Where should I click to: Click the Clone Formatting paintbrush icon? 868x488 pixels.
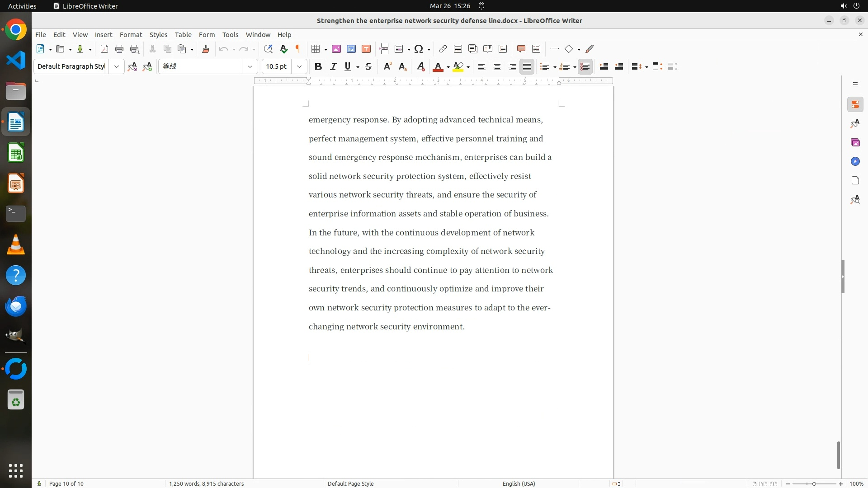click(x=206, y=49)
